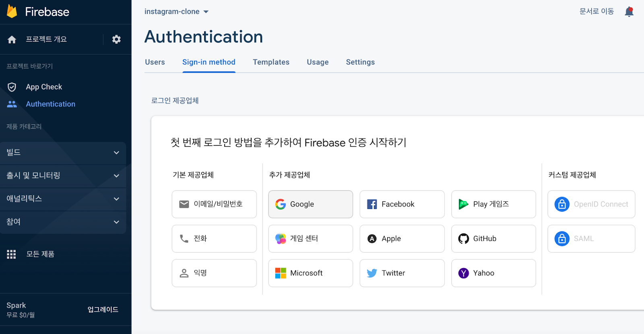Choose the GitHub provider button
The width and height of the screenshot is (644, 334).
tap(493, 239)
